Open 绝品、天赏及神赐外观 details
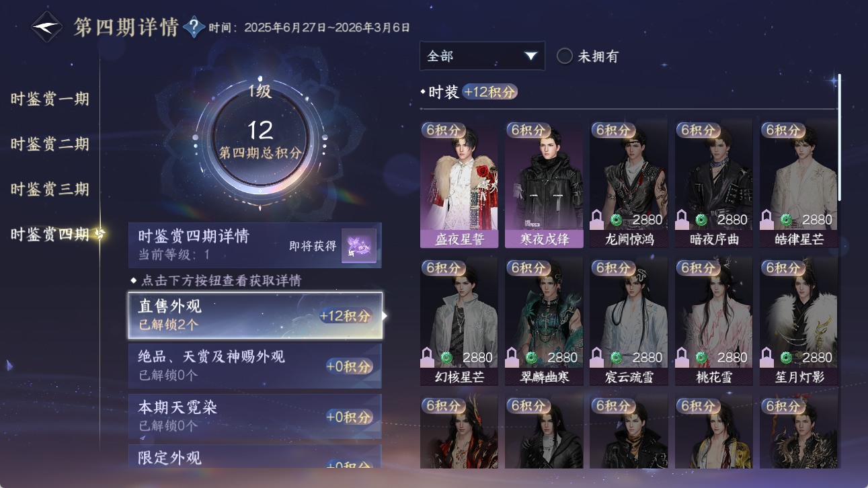868x488 pixels. [255, 366]
